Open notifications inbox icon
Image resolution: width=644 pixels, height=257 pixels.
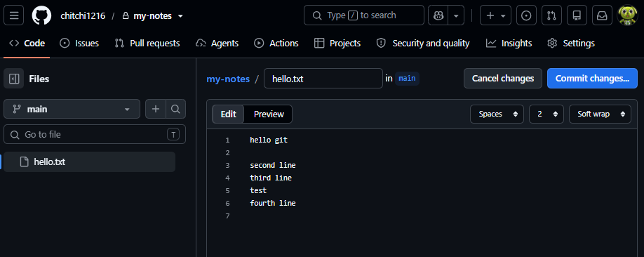(602, 15)
